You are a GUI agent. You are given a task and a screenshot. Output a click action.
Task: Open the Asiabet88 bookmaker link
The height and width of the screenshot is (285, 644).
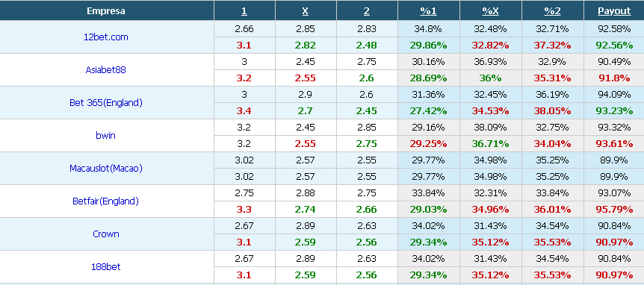point(105,69)
